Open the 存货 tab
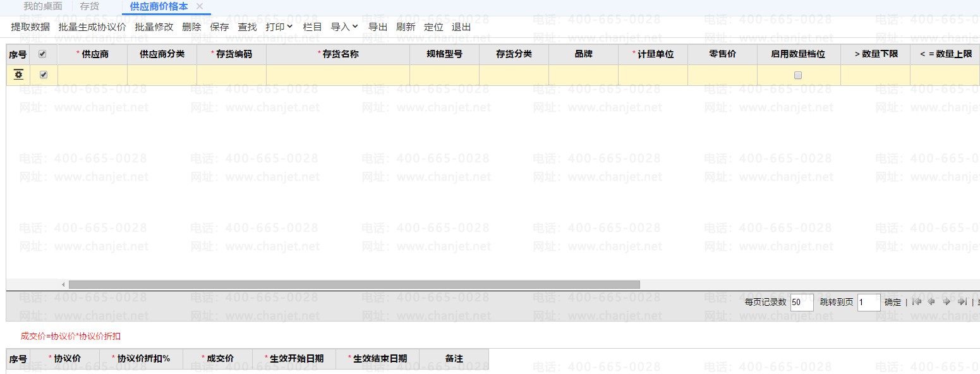 (89, 6)
